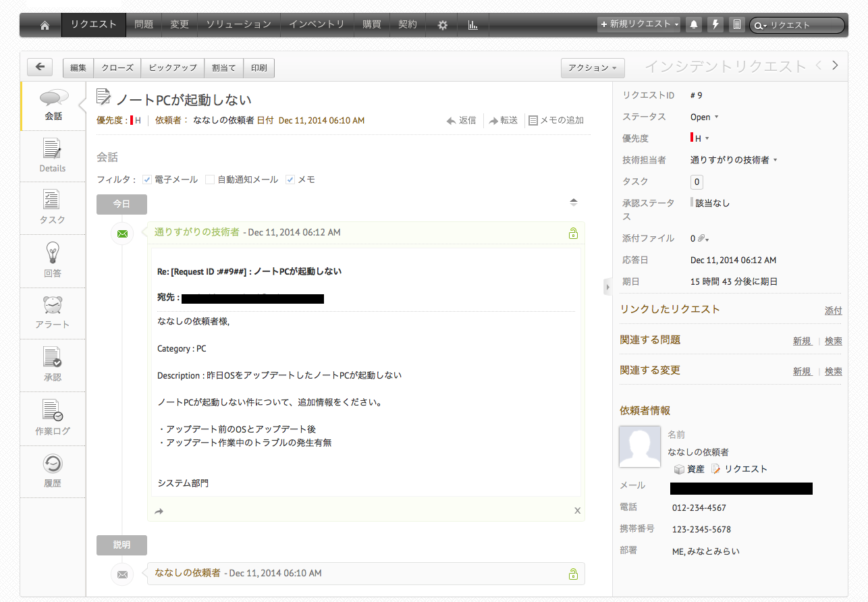This screenshot has height=602, width=868.
Task: Switch to the 会話 side tab
Action: tap(53, 106)
